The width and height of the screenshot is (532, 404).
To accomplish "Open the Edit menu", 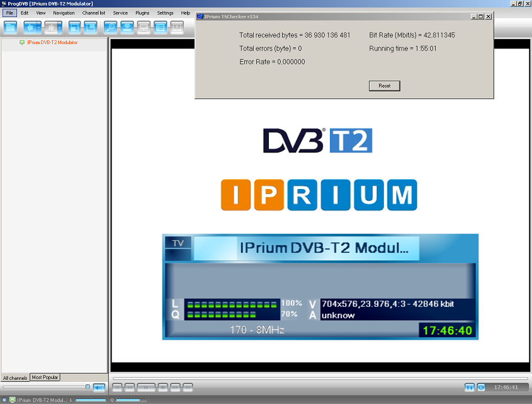I will pyautogui.click(x=25, y=13).
